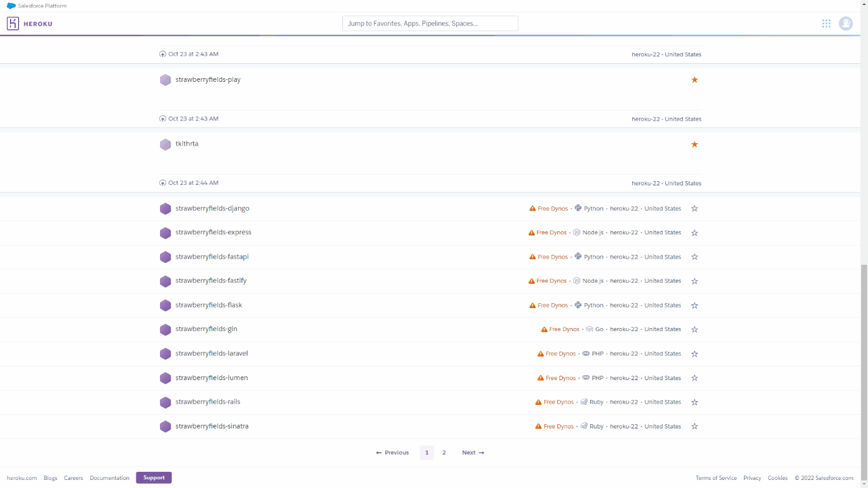Click the strawberryfields-fastapi hexagon icon
Image resolution: width=868 pixels, height=488 pixels.
(166, 257)
